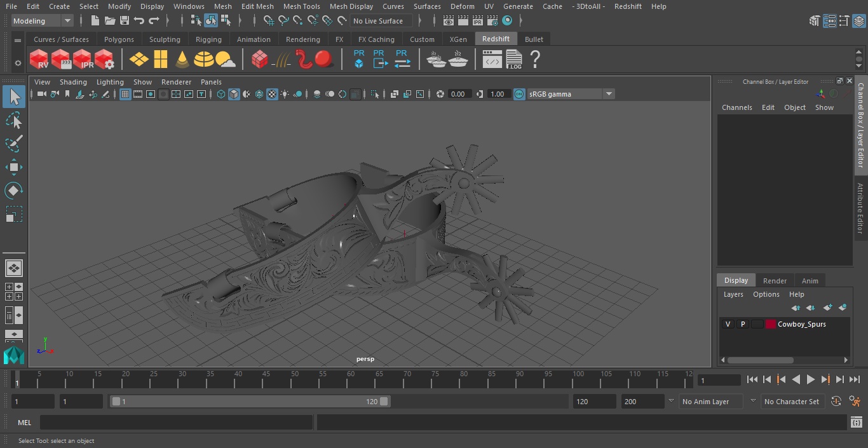Viewport: 868px width, 448px height.
Task: Open the sRGB gamma dropdown
Action: coord(570,94)
